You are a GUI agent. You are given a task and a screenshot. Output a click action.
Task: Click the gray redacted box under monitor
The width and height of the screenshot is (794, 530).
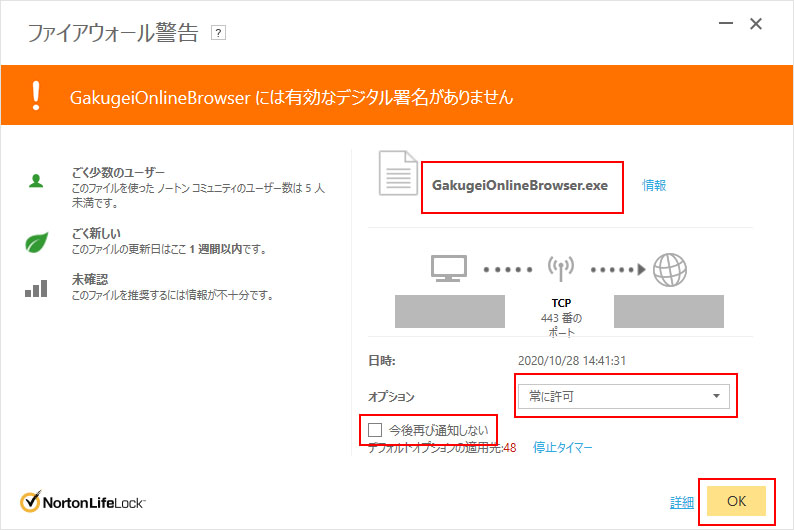(x=449, y=311)
